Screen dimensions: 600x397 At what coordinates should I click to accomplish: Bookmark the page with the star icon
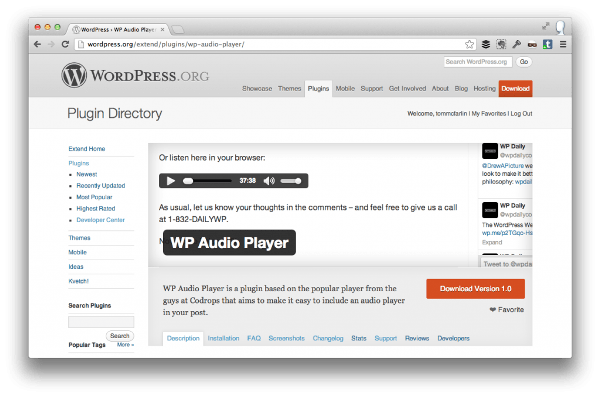click(x=469, y=44)
